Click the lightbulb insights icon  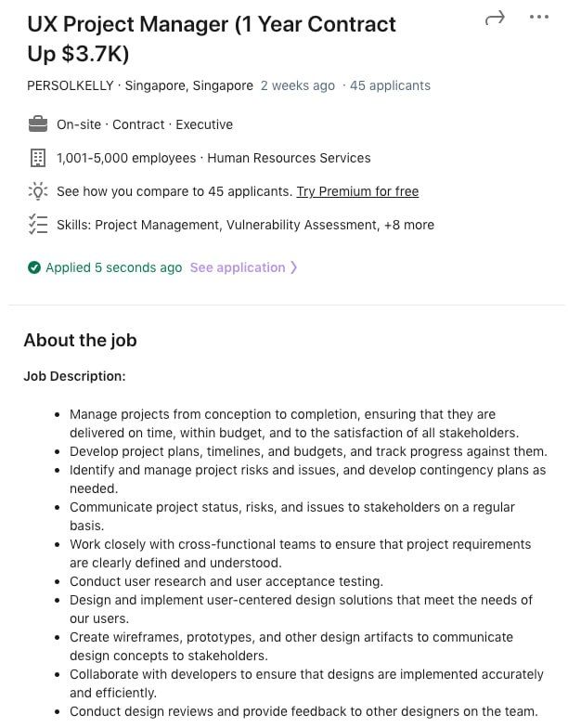pos(38,191)
